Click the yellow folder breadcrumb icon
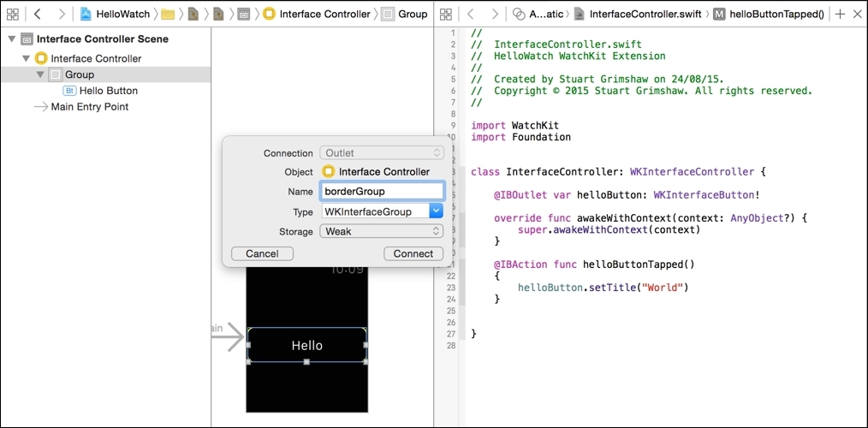 click(168, 14)
